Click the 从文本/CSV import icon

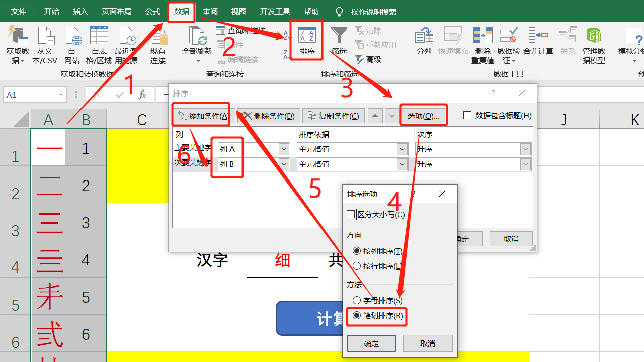coord(45,36)
